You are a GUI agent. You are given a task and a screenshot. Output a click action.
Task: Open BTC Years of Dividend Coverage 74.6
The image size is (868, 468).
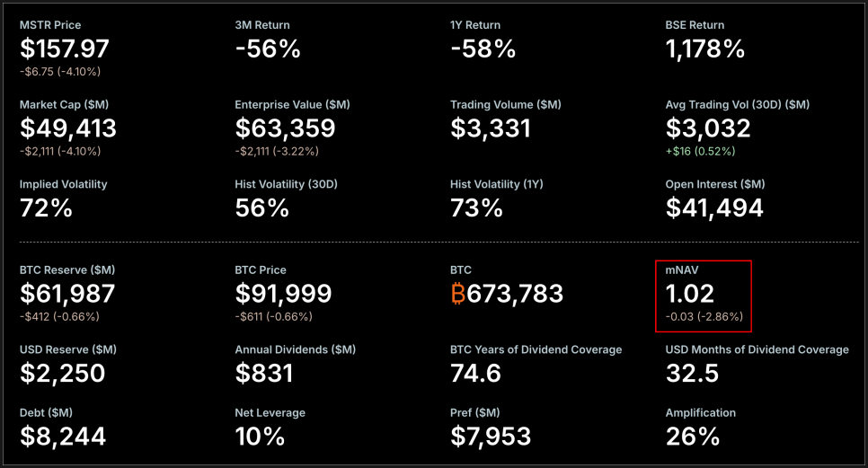click(475, 373)
